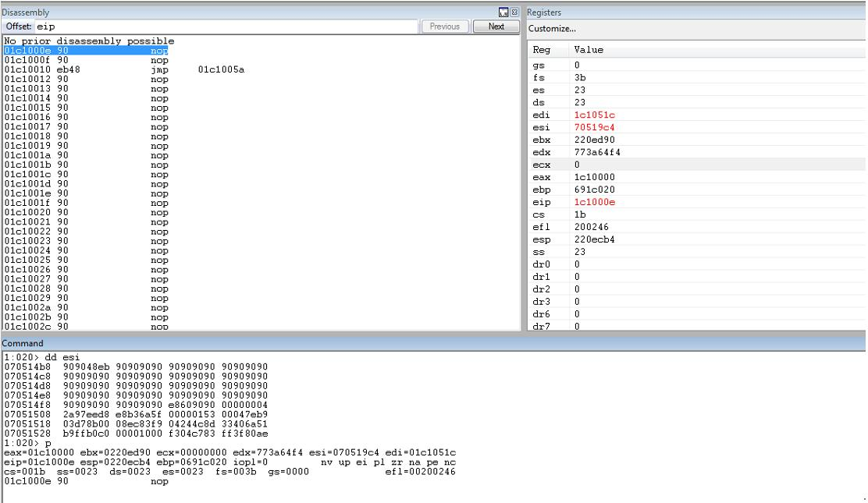Viewport: 868px width, 503px height.
Task: Open Customize... in Registers panel
Action: (552, 29)
